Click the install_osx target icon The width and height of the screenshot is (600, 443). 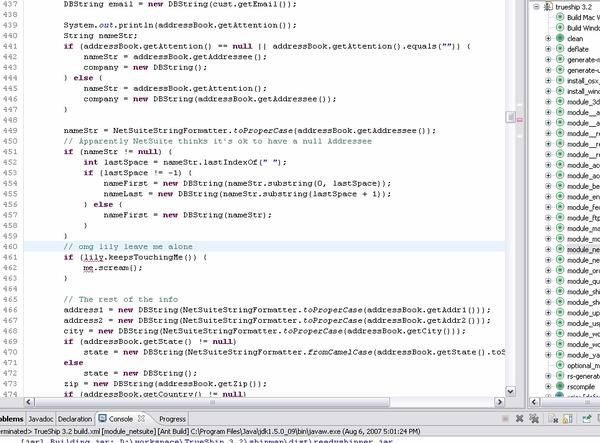(x=559, y=80)
